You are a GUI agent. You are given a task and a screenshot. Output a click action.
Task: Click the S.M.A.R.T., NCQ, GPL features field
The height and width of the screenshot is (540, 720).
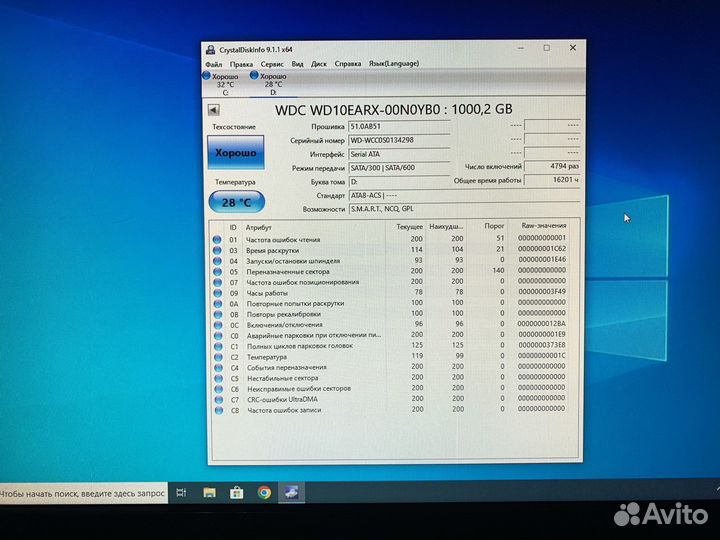[x=464, y=209]
